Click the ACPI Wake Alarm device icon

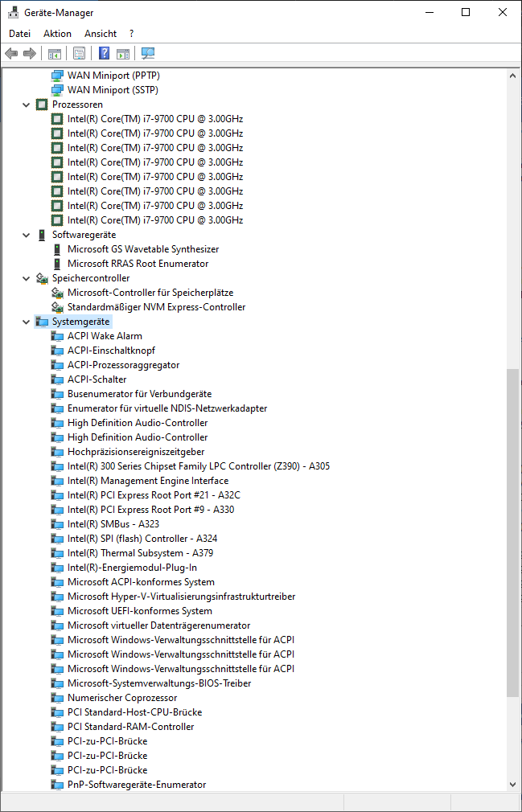click(x=57, y=337)
